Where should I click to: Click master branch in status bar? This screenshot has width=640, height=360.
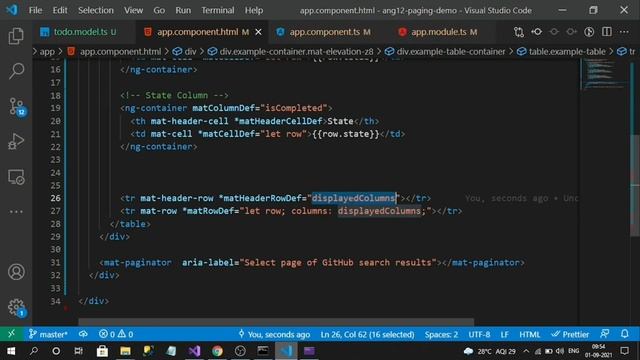[x=48, y=334]
